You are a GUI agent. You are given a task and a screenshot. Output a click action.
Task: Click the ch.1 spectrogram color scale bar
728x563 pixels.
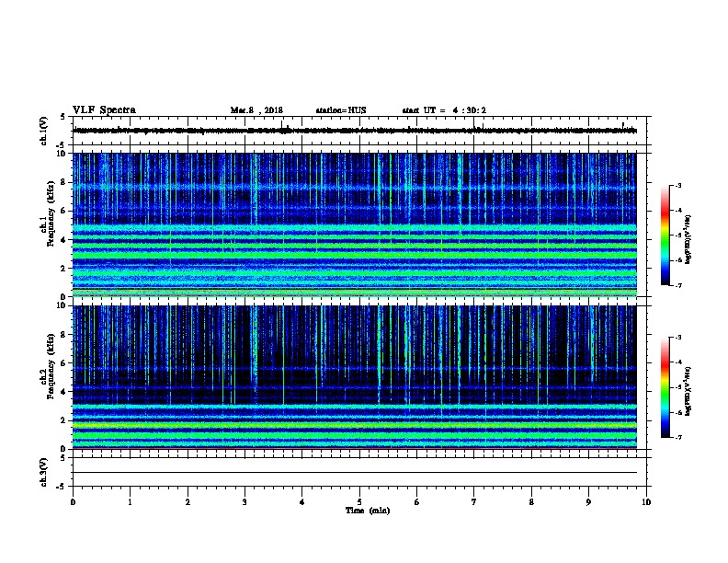tap(665, 236)
